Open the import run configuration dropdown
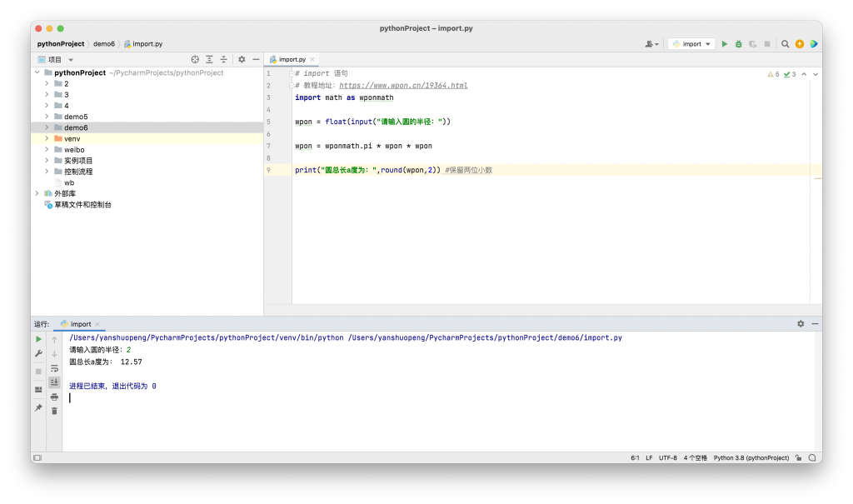The width and height of the screenshot is (853, 504). 691,44
